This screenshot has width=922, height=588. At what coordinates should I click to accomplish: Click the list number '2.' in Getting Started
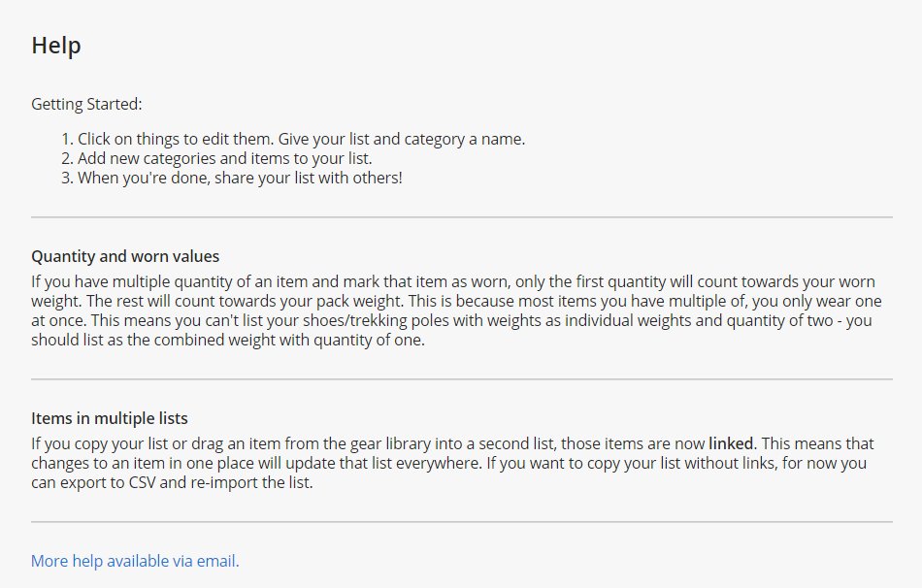coord(67,158)
